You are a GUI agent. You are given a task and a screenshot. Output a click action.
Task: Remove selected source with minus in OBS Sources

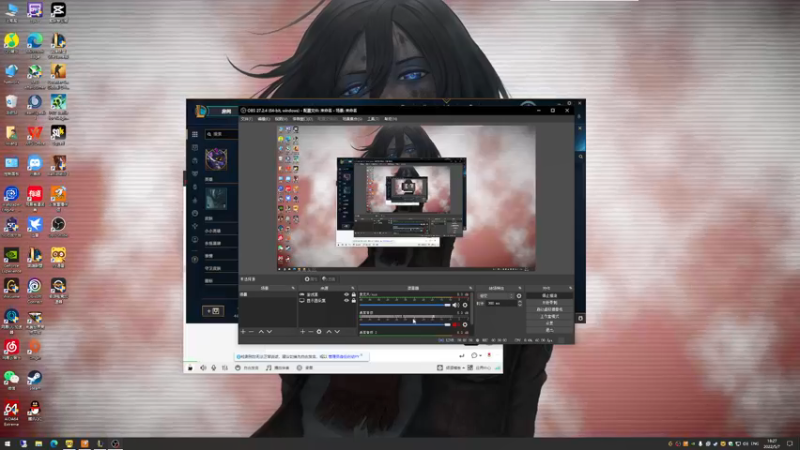311,332
